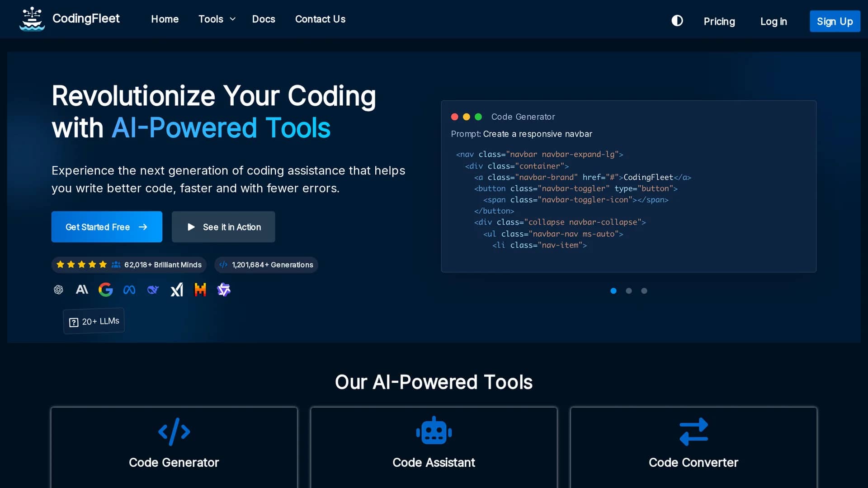Open the CodingFleet brand name link

click(86, 19)
